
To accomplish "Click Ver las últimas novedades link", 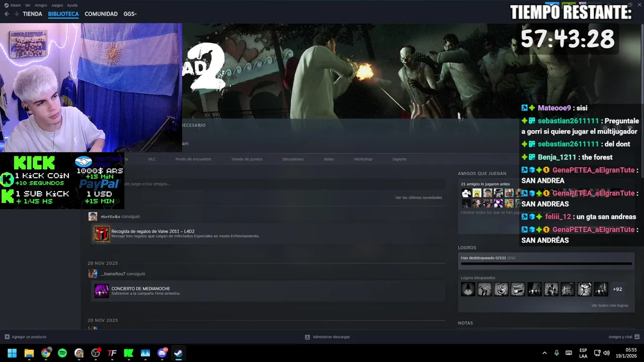I will pyautogui.click(x=419, y=198).
